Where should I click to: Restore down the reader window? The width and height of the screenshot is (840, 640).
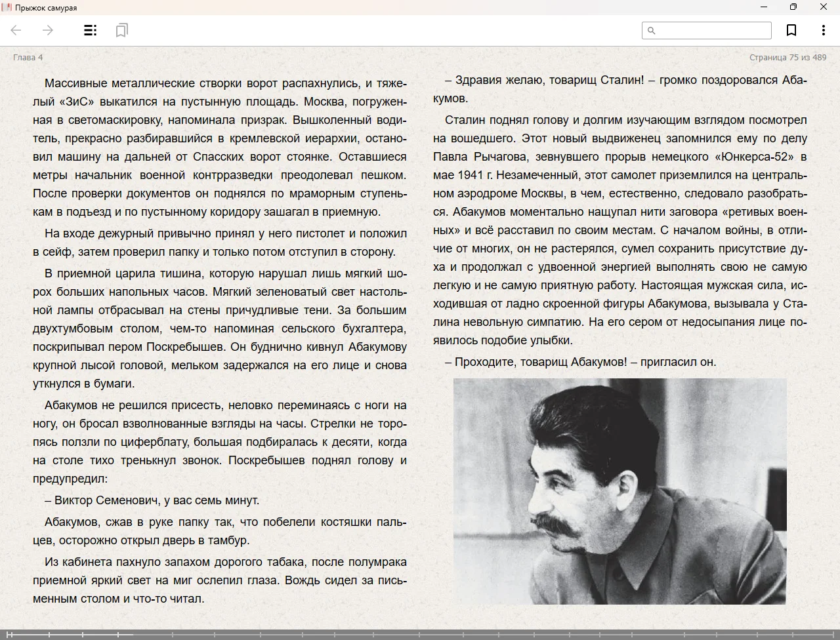tap(793, 7)
